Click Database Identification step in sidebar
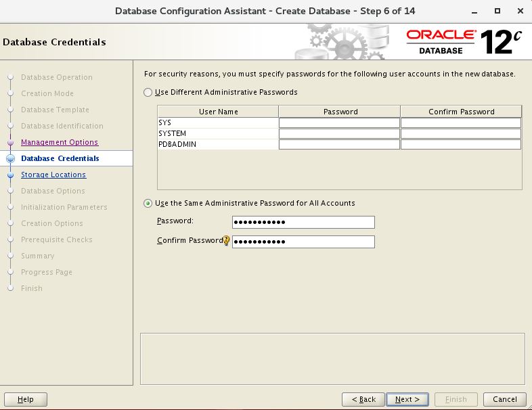The image size is (532, 410). [62, 126]
